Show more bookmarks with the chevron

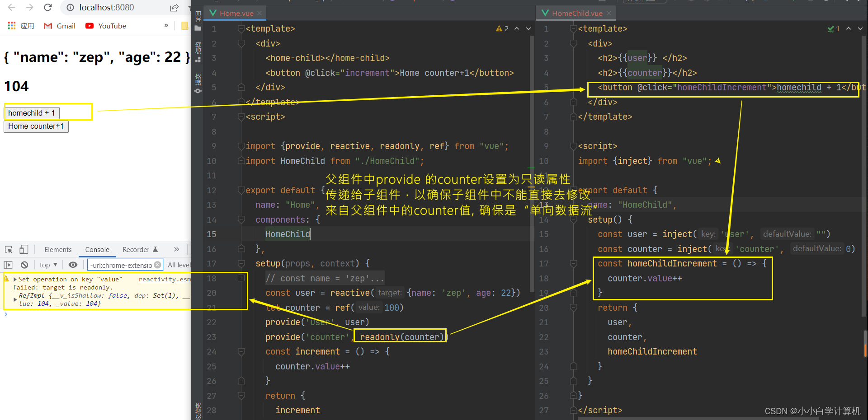(166, 25)
